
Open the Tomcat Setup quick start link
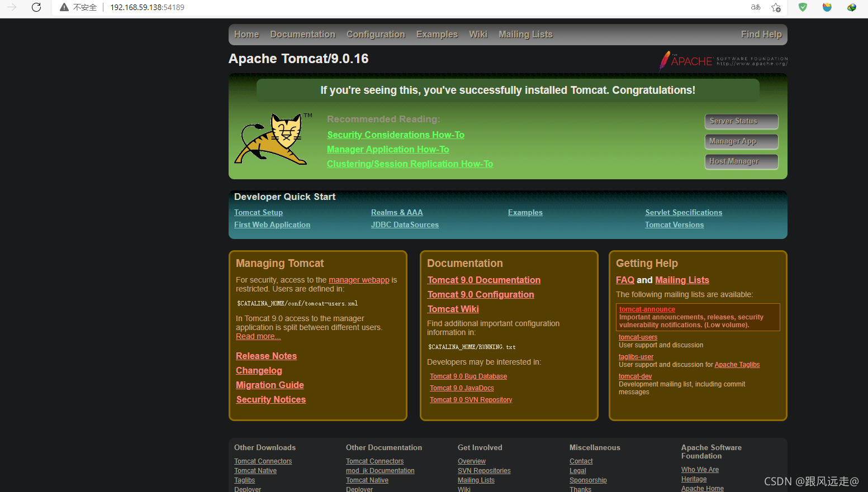pos(258,212)
